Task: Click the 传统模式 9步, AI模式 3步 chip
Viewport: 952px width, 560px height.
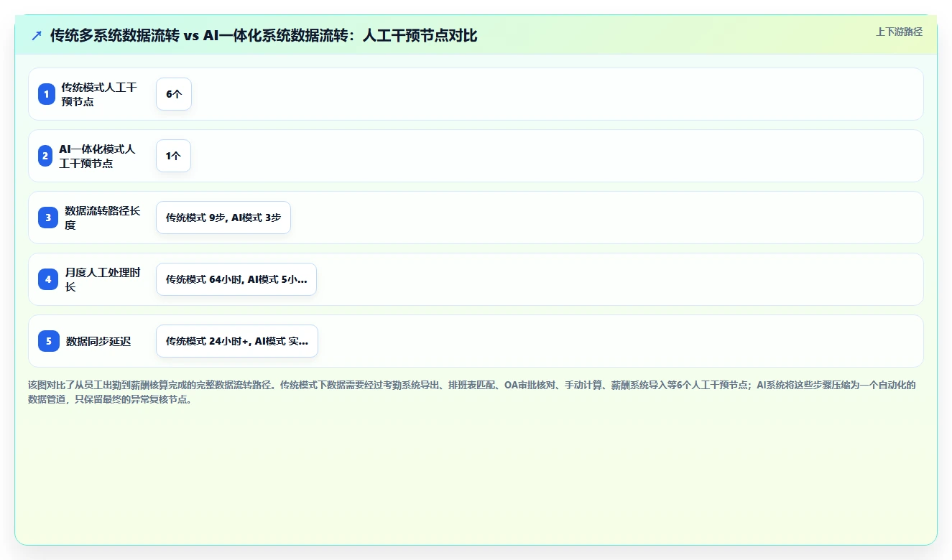Action: pyautogui.click(x=223, y=218)
